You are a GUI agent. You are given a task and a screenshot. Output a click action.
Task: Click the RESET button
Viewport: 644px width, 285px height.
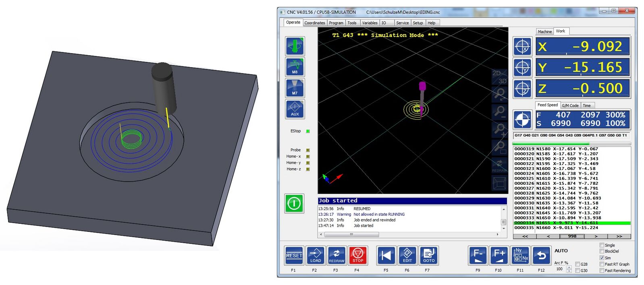tap(294, 255)
